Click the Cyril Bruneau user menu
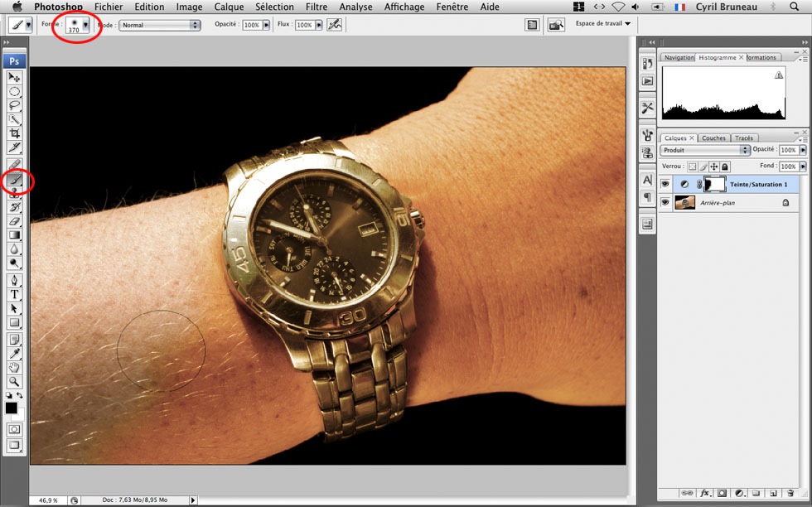This screenshot has height=507, width=812. click(726, 7)
